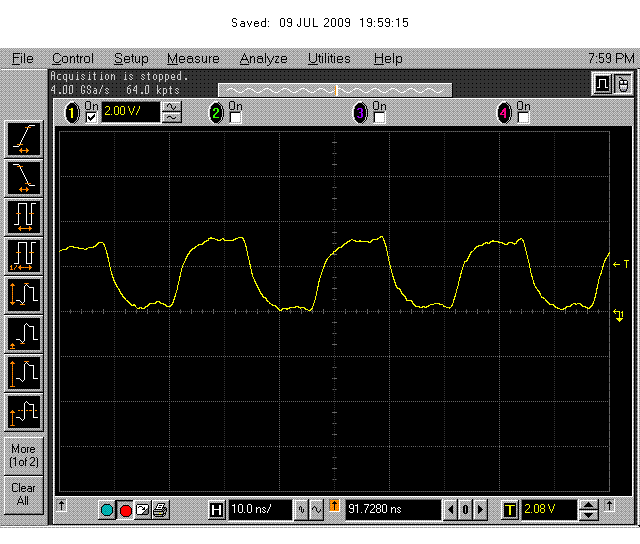Click the '4.00 GSa/s' sample rate text
The width and height of the screenshot is (640, 544).
tap(80, 90)
